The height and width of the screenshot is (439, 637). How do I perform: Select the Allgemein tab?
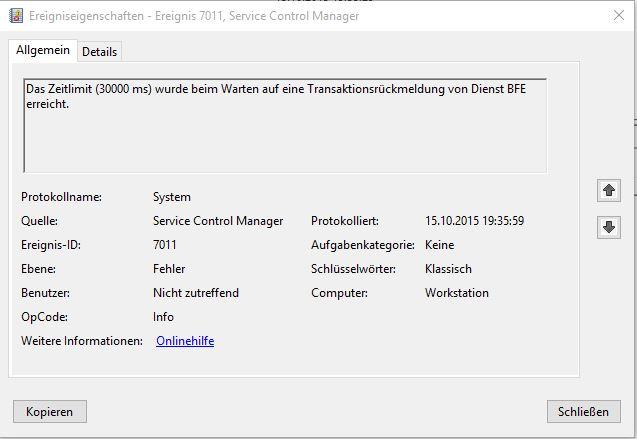tap(43, 50)
